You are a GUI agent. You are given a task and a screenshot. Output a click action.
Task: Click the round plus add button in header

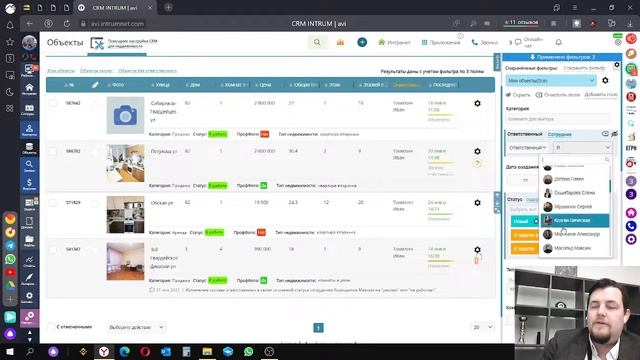click(x=362, y=42)
